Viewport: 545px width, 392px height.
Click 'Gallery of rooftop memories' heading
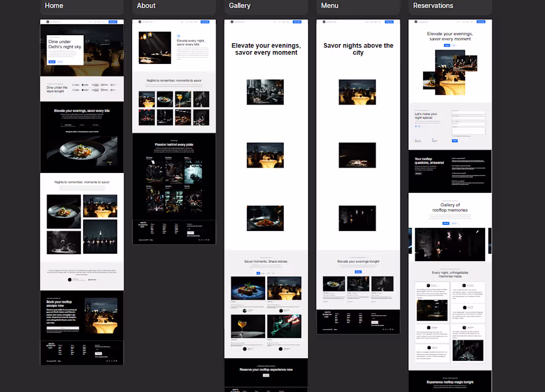click(450, 208)
